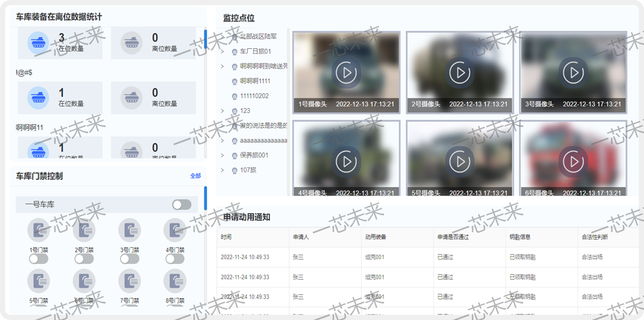
Task: Click the gray off-position tank icon under !@#$
Action: pyautogui.click(x=131, y=97)
